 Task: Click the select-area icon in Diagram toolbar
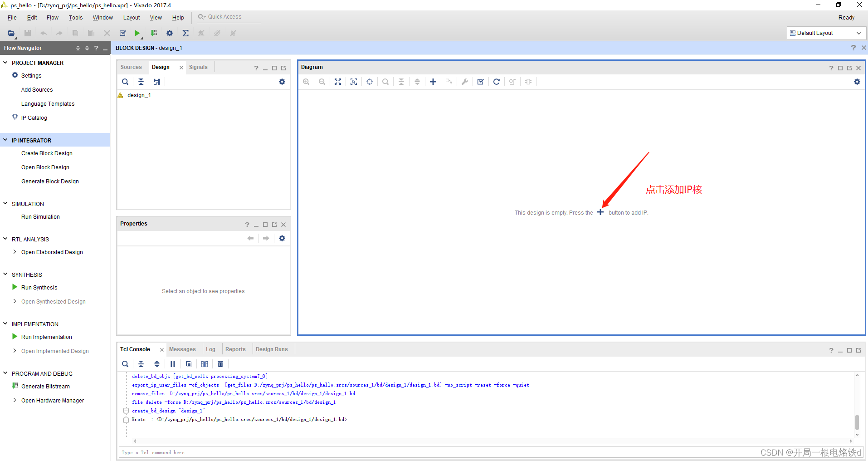click(x=354, y=82)
